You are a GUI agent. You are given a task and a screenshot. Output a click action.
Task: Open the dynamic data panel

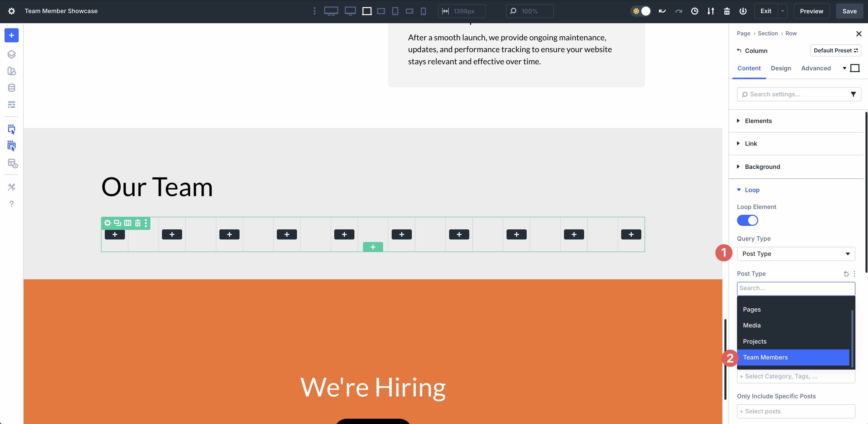tap(11, 88)
